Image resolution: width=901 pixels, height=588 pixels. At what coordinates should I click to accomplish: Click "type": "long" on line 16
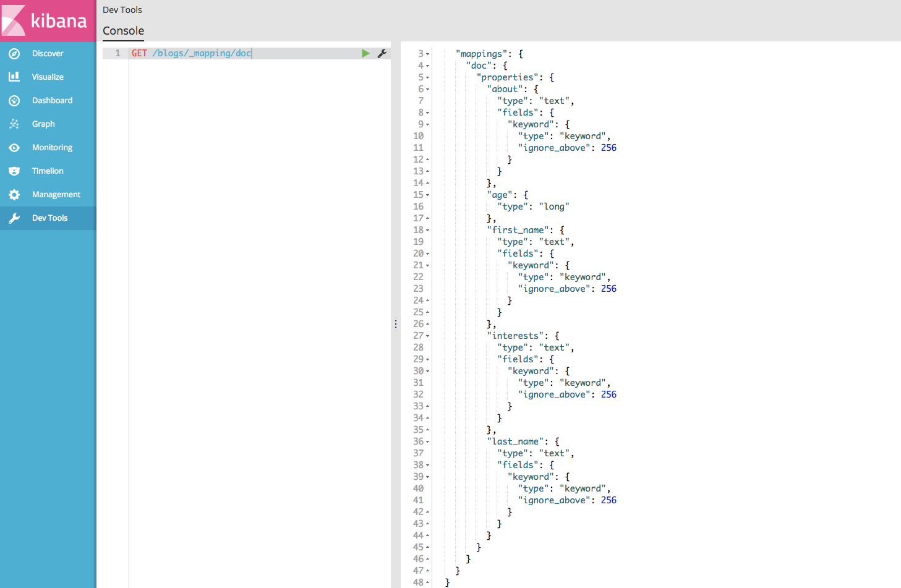point(533,207)
